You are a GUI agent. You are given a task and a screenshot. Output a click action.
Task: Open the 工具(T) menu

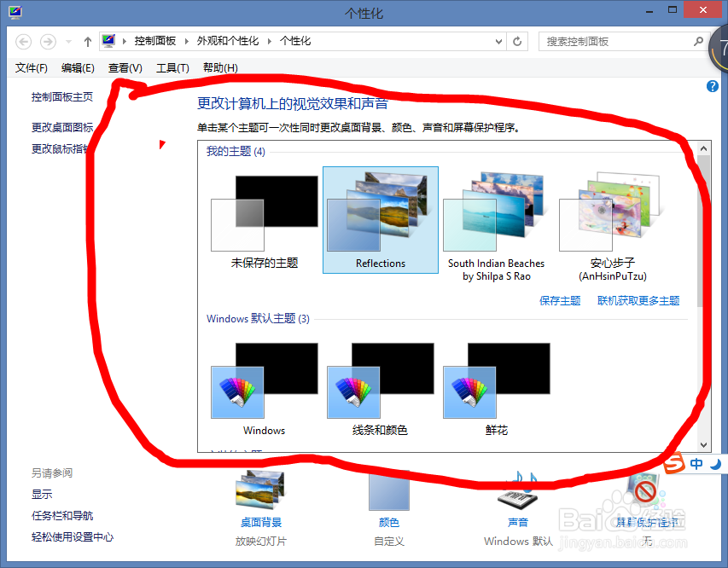pos(172,68)
